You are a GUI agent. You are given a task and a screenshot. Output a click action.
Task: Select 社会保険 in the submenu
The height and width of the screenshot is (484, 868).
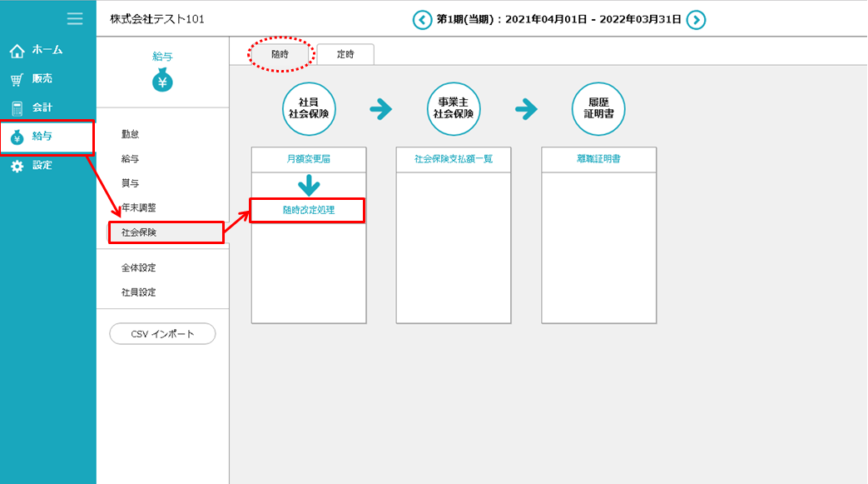pos(166,232)
